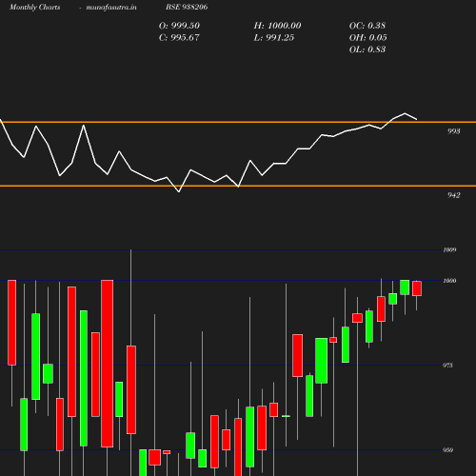The image size is (476, 476).
Task: Click the peak of the white line above the upper orange band
Action: pyautogui.click(x=405, y=113)
